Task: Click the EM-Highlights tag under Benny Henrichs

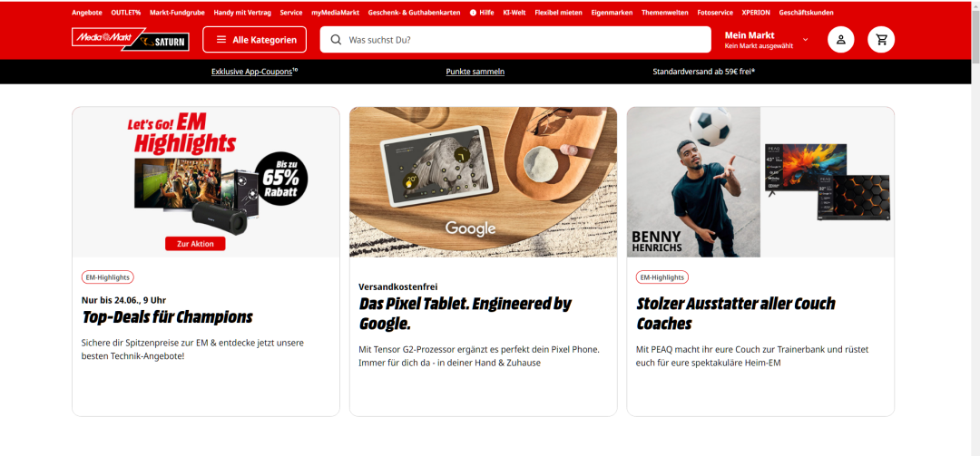Action: (662, 277)
